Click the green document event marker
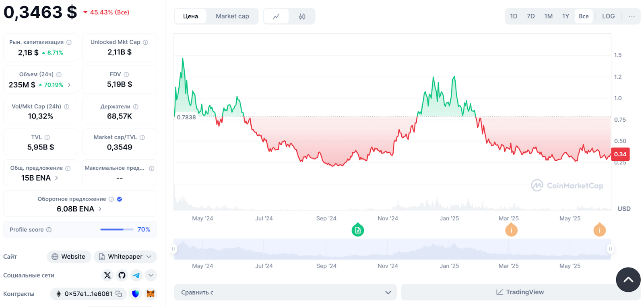The image size is (644, 307). click(x=358, y=230)
